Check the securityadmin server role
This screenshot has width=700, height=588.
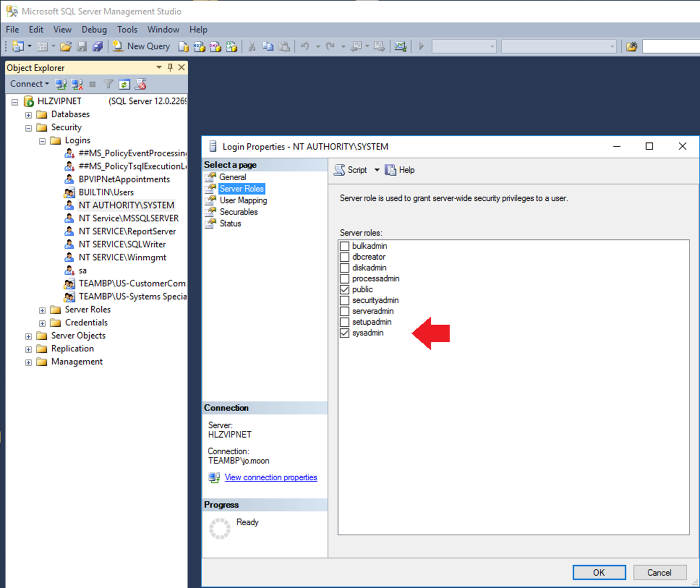pos(344,300)
